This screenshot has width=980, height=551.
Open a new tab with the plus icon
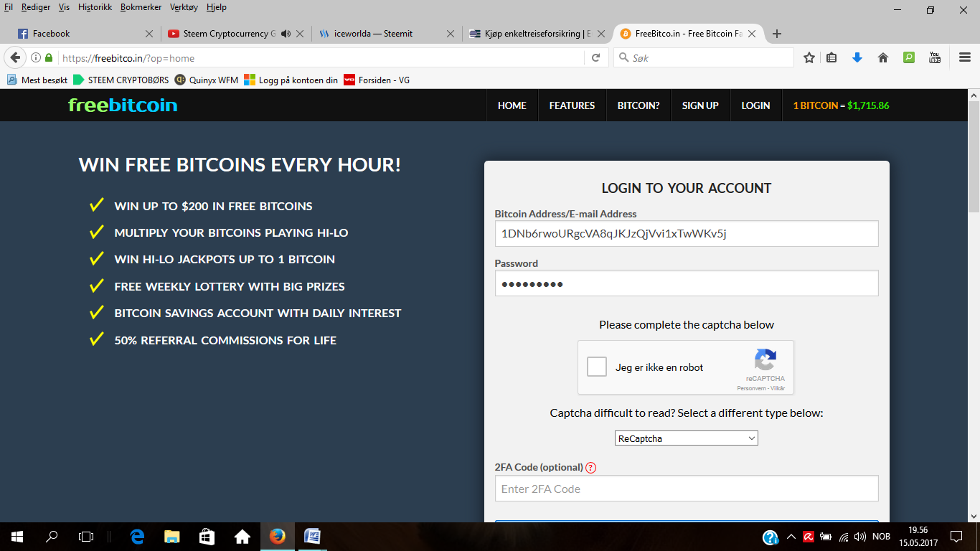coord(776,34)
